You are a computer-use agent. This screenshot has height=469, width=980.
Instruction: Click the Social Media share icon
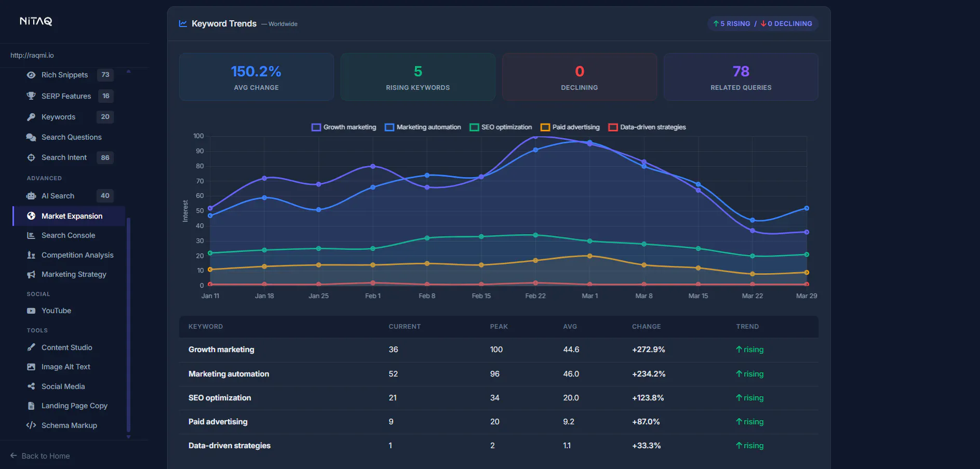coord(31,386)
